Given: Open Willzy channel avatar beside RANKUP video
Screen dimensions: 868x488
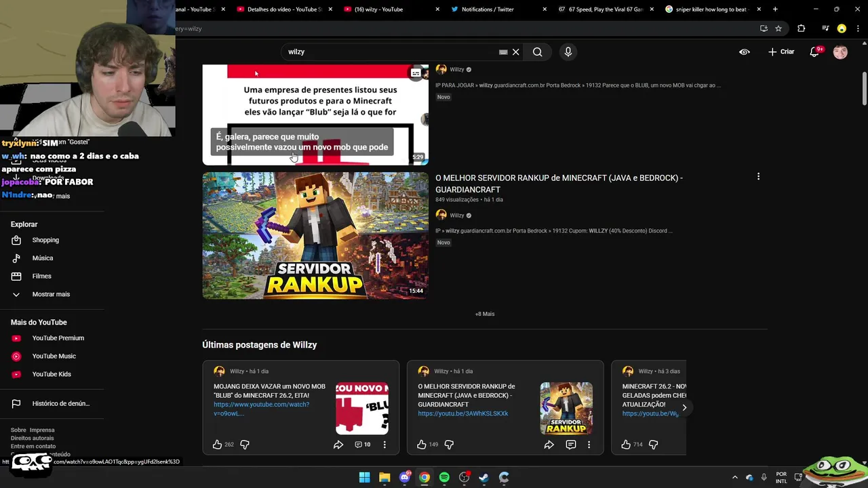Looking at the screenshot, I should pyautogui.click(x=441, y=215).
